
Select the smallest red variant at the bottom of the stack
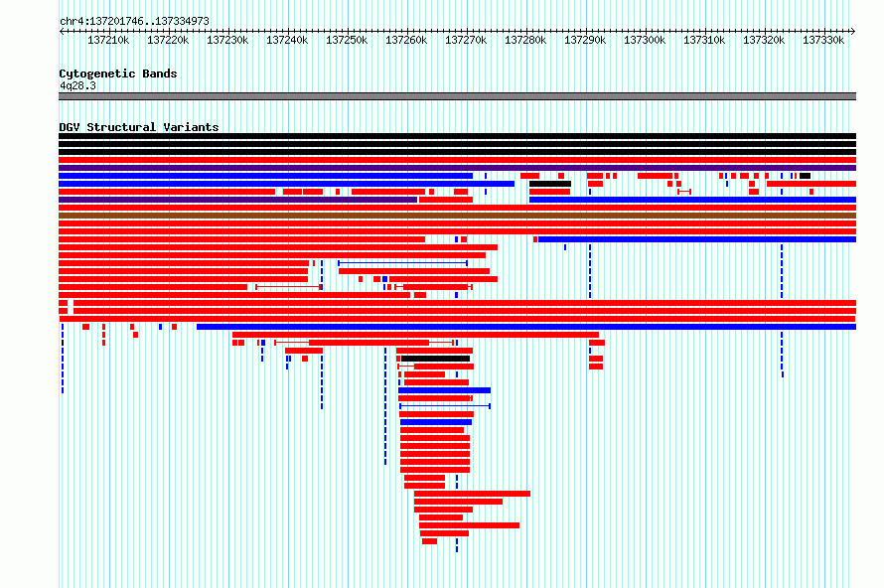430,541
